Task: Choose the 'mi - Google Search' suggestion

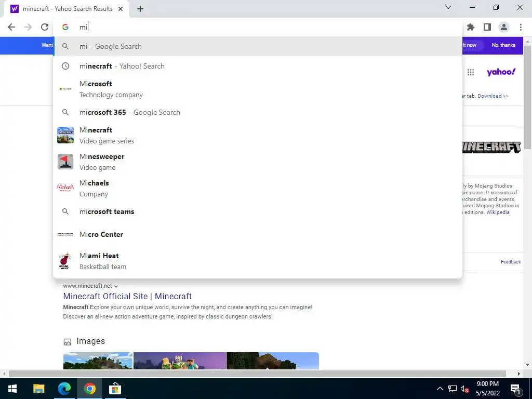Action: click(x=258, y=46)
